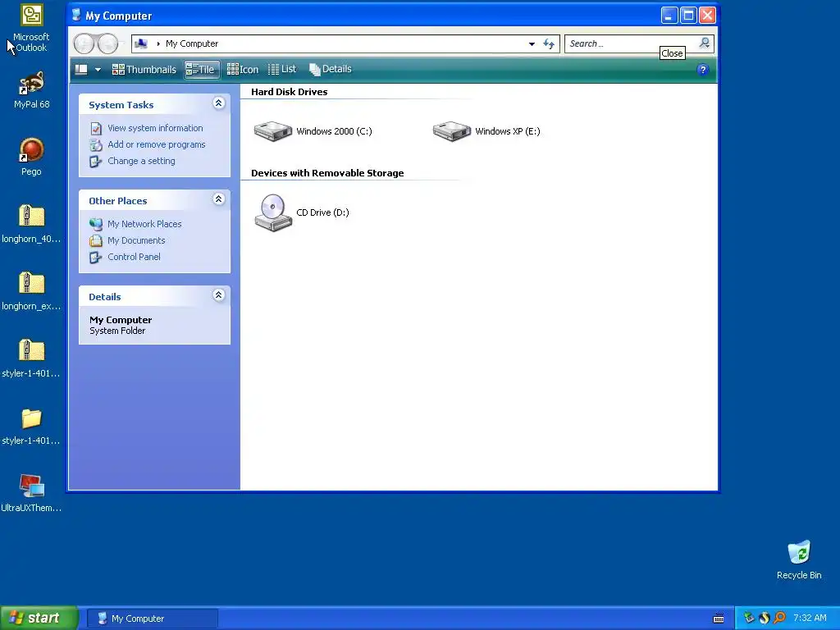The width and height of the screenshot is (840, 630).
Task: Select the CD Drive (D:) icon
Action: click(x=272, y=212)
